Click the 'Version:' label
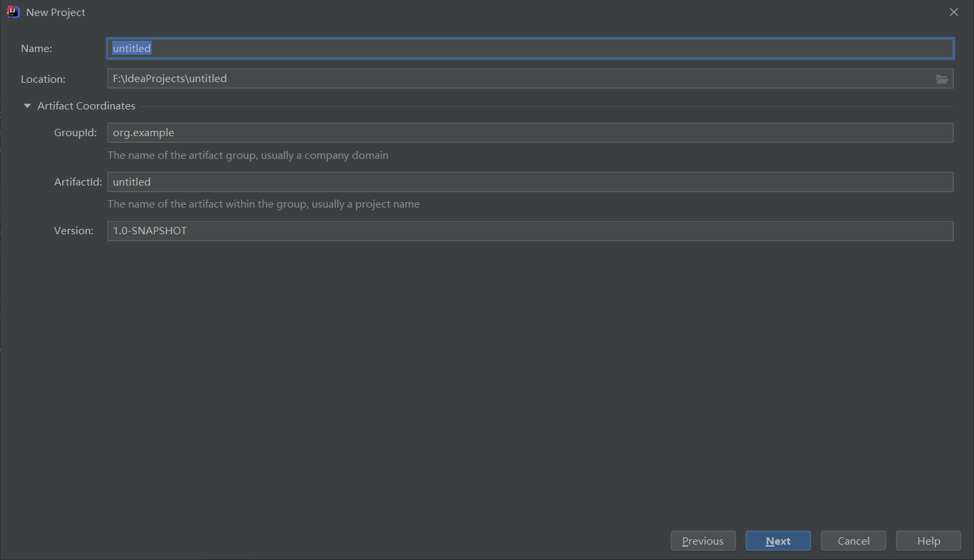This screenshot has height=560, width=974. click(x=73, y=231)
